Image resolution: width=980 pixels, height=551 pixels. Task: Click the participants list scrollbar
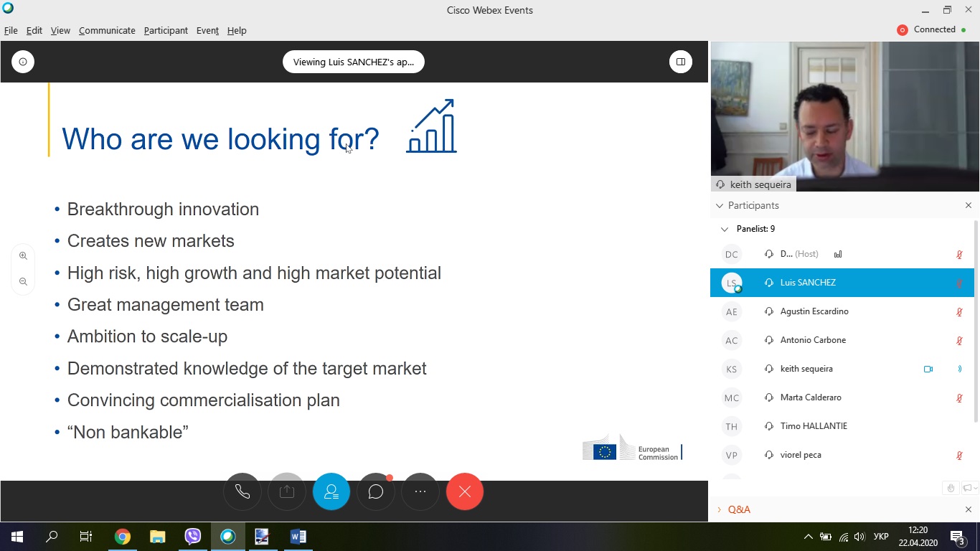click(976, 321)
